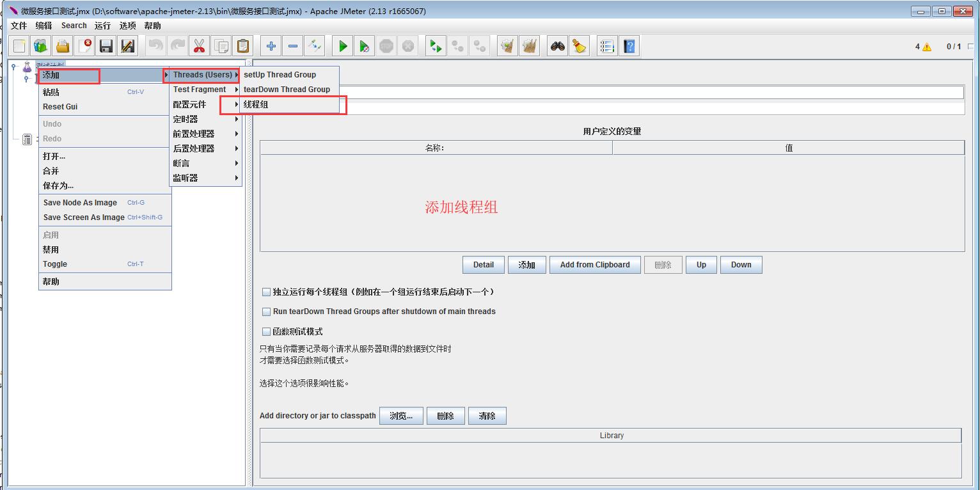Select 合并 in the context menu

pos(105,171)
